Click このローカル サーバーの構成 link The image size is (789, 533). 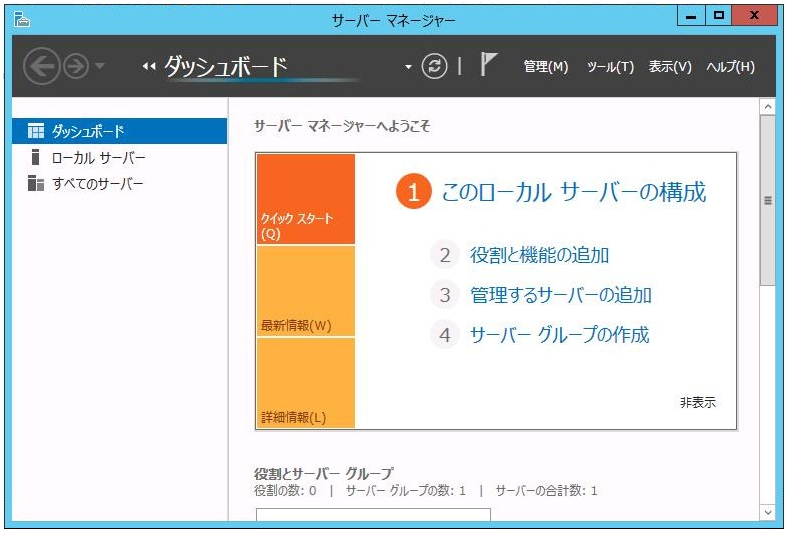tap(573, 192)
